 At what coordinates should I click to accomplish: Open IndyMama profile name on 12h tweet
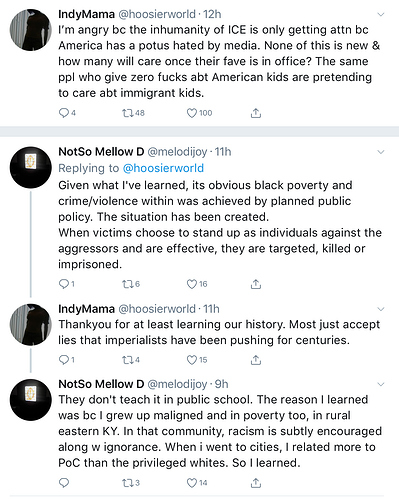click(x=87, y=14)
